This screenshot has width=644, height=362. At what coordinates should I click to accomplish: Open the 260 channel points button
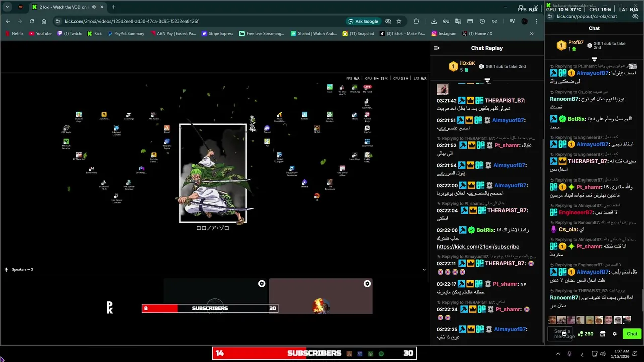click(586, 334)
